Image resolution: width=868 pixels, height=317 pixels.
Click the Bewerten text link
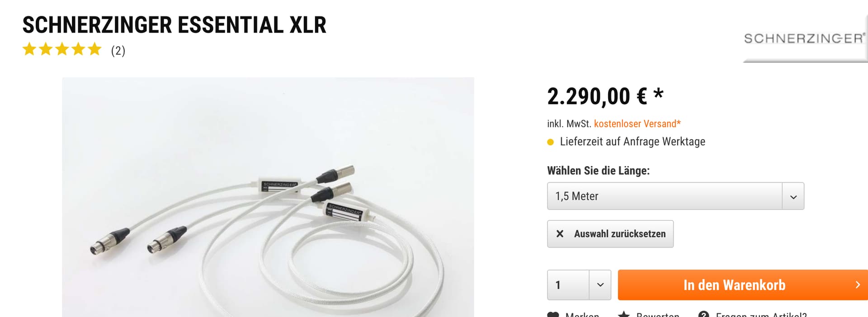tap(658, 315)
